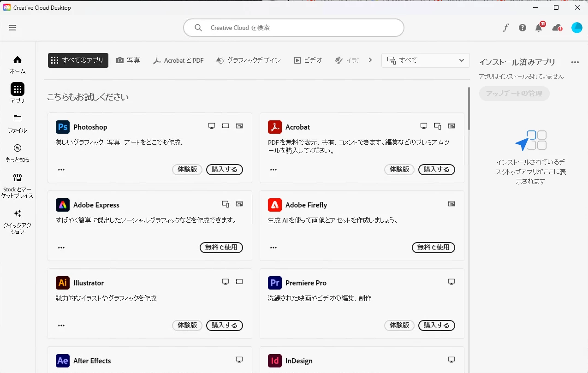This screenshot has height=373, width=588.
Task: Open Stock and Marketplace in the sidebar
Action: [x=18, y=186]
